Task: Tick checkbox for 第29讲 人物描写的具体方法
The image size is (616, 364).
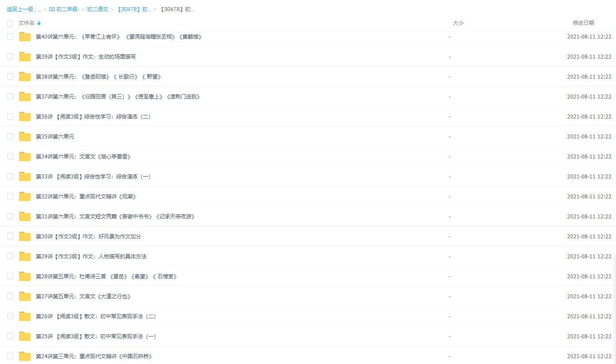Action: coord(10,256)
